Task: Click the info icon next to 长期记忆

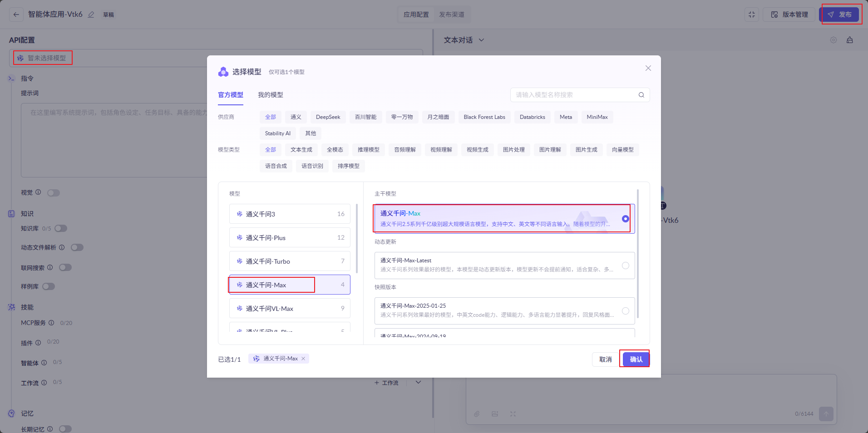Action: click(x=50, y=429)
